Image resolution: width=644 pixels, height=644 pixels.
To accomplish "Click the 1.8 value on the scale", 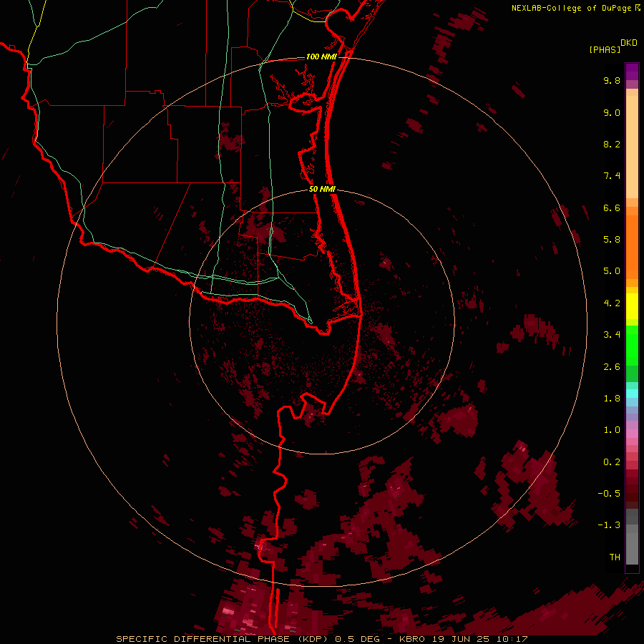I will [x=612, y=399].
